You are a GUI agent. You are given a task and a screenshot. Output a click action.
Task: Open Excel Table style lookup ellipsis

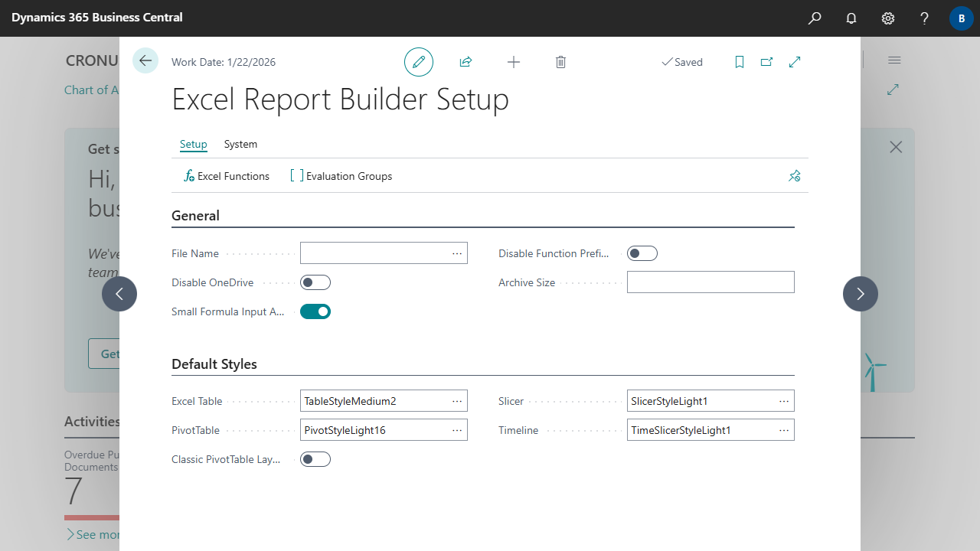pos(457,401)
